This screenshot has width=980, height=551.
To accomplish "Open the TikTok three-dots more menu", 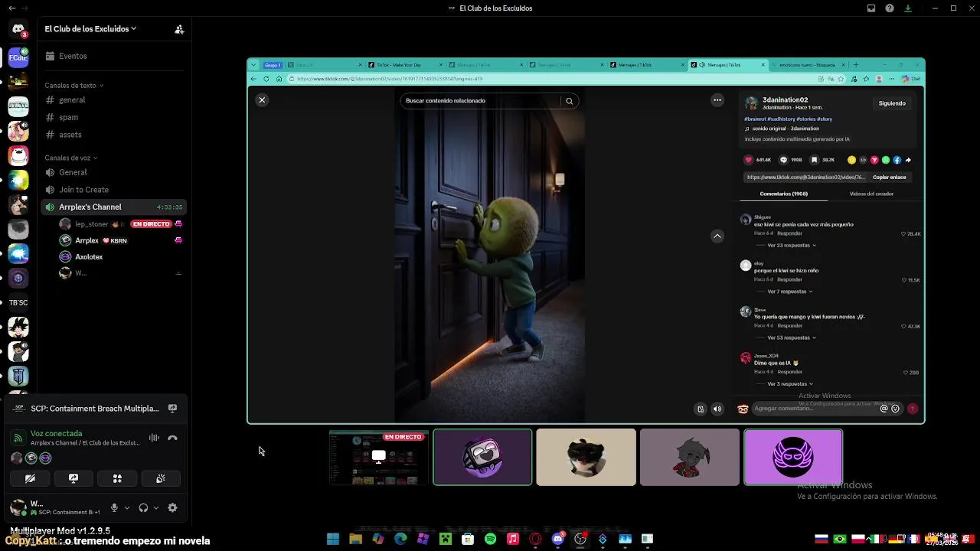I will coord(717,100).
